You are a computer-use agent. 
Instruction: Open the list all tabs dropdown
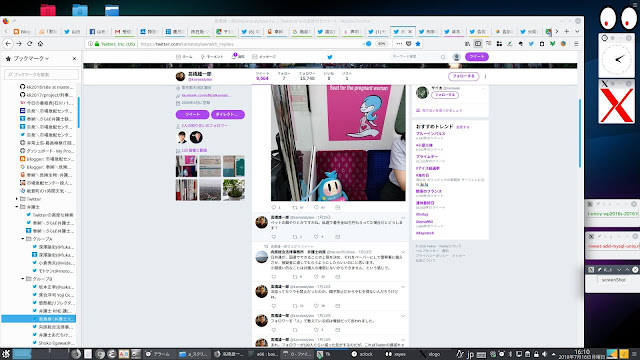tap(577, 31)
